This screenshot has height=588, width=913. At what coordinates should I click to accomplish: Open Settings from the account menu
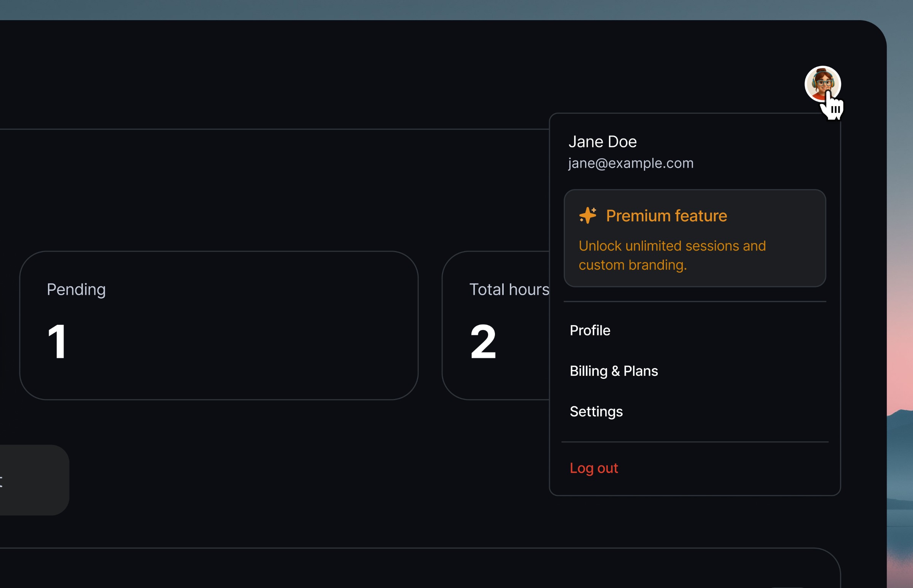tap(596, 412)
